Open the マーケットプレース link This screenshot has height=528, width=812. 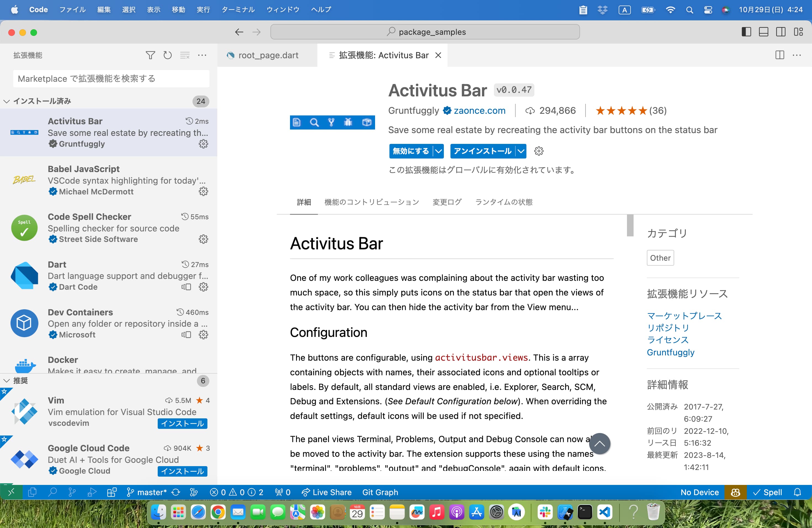pos(683,315)
